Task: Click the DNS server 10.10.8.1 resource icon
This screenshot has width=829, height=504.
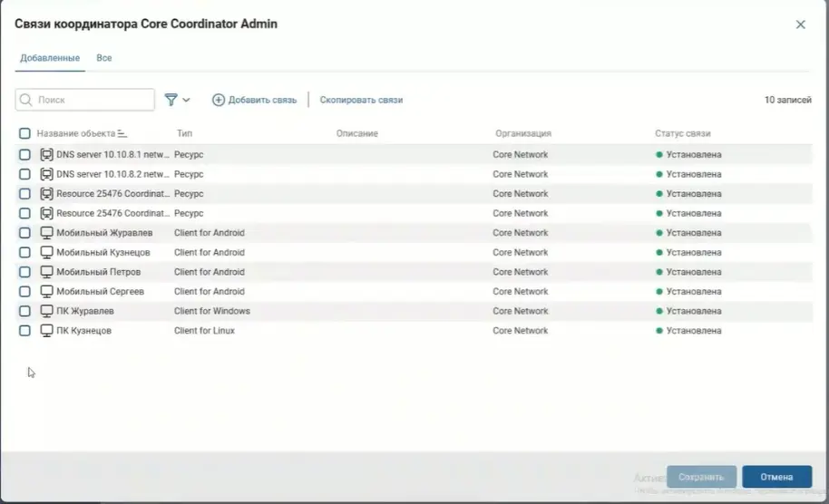Action: [x=47, y=155]
